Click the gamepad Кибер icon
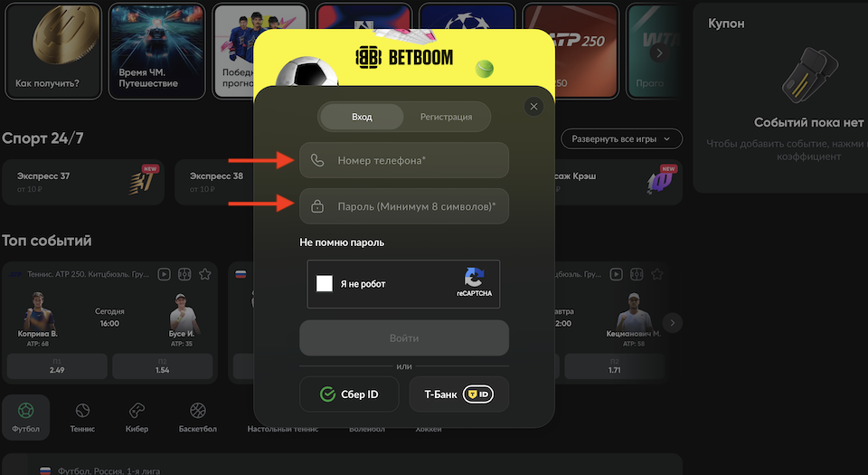 tap(137, 410)
